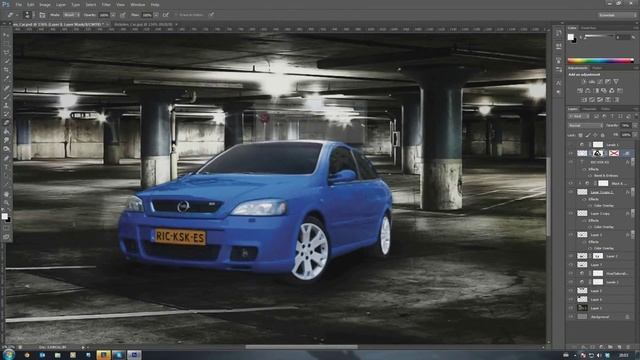
Task: Add an Invert adjustment
Action: tap(584, 100)
